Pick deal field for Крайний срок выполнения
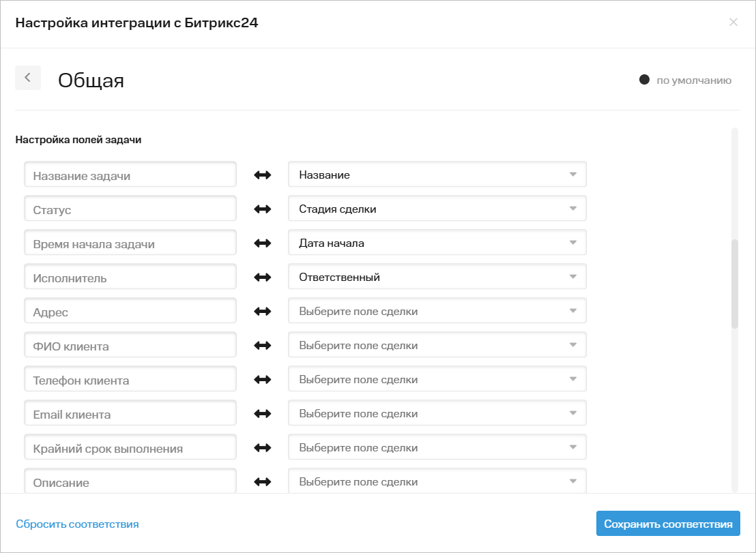 tap(437, 447)
